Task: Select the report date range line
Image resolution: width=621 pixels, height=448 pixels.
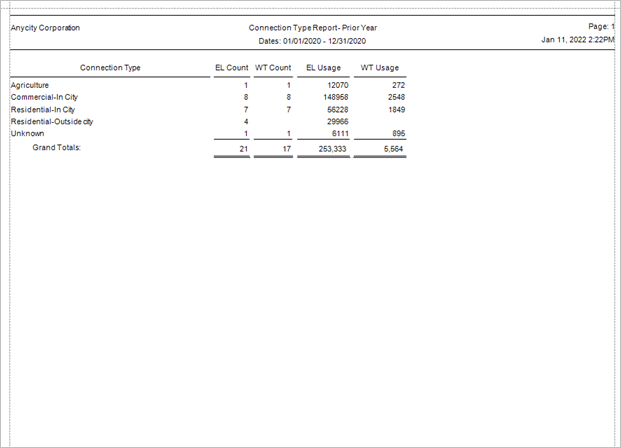Action: pyautogui.click(x=312, y=41)
